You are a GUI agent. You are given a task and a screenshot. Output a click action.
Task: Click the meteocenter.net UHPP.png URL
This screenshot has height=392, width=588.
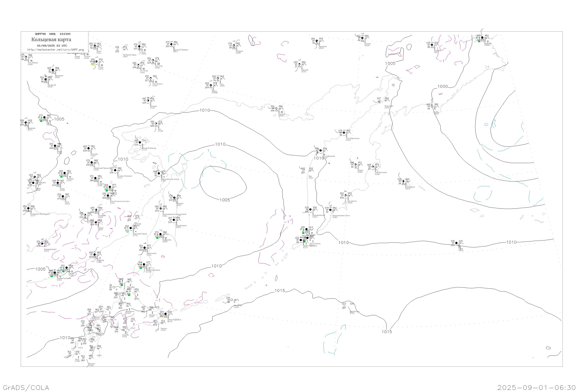point(55,50)
